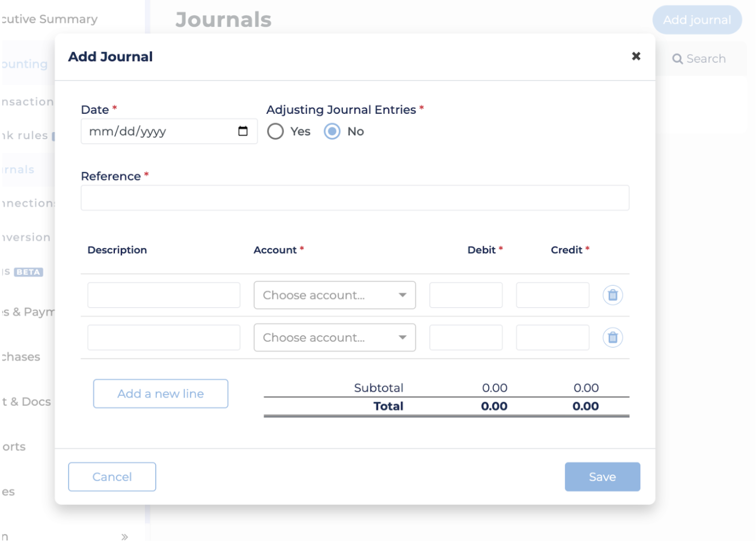Click the Search magnifier icon
756x555 pixels.
click(677, 59)
